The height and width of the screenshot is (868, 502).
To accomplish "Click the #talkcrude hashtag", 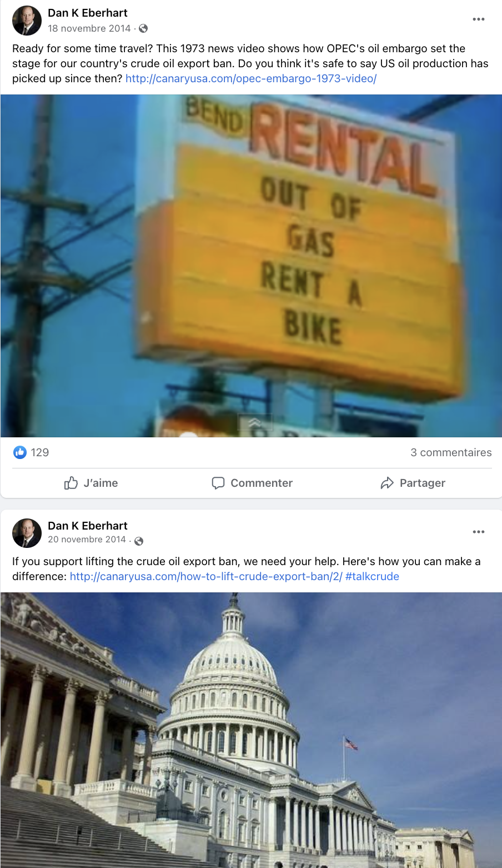I will click(372, 576).
